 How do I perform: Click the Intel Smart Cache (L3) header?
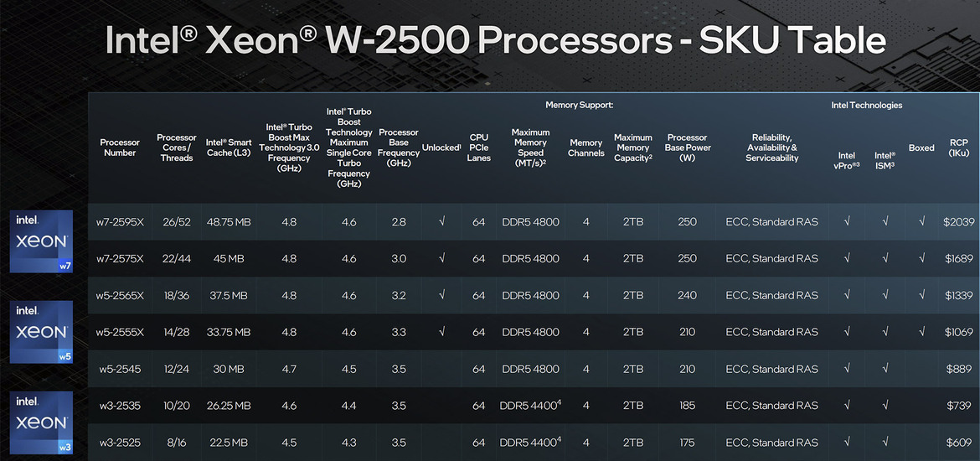[229, 148]
